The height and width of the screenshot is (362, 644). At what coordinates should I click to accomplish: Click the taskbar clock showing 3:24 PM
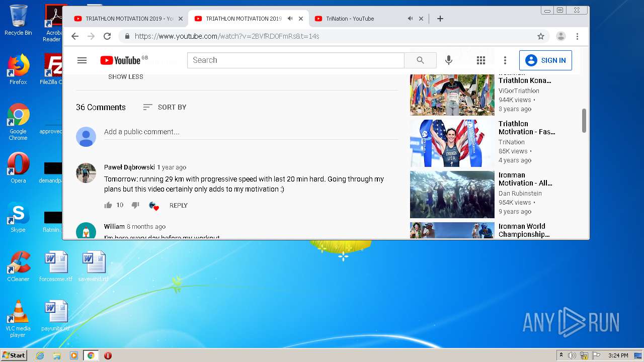point(618,355)
